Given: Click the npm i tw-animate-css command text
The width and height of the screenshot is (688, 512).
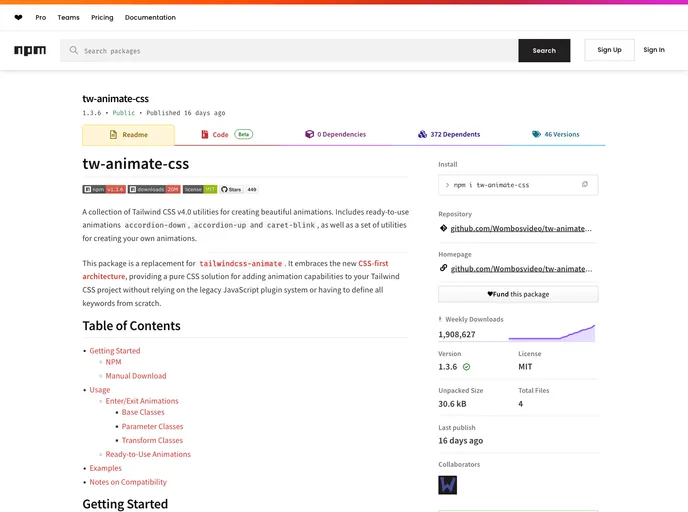Looking at the screenshot, I should click(491, 185).
